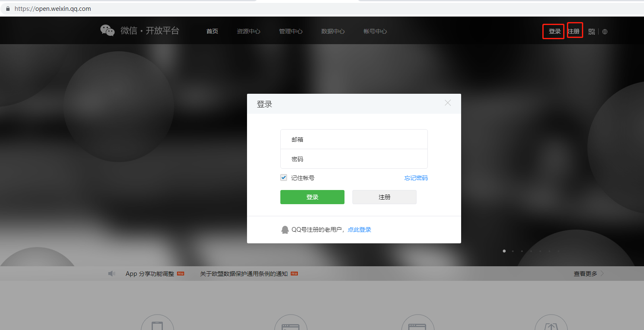This screenshot has width=644, height=330.
Task: Click the speaker announcement icon
Action: [x=112, y=273]
